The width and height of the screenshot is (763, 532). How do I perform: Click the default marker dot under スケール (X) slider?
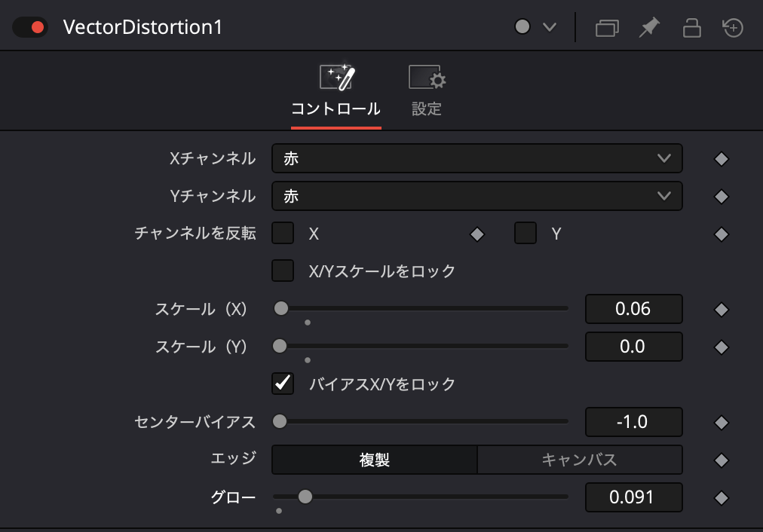pyautogui.click(x=308, y=323)
